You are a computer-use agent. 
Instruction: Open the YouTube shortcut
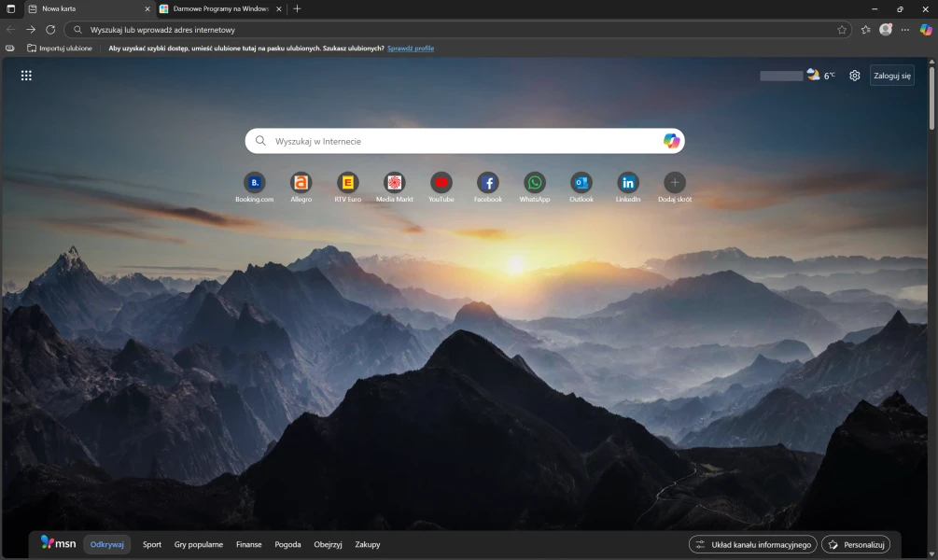point(441,183)
